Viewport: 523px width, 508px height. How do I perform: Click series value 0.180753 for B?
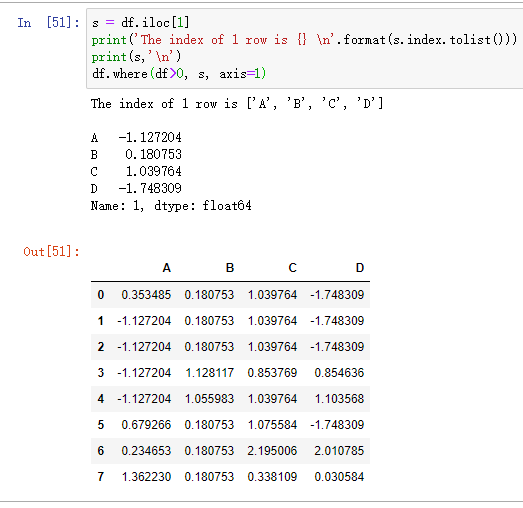(153, 154)
